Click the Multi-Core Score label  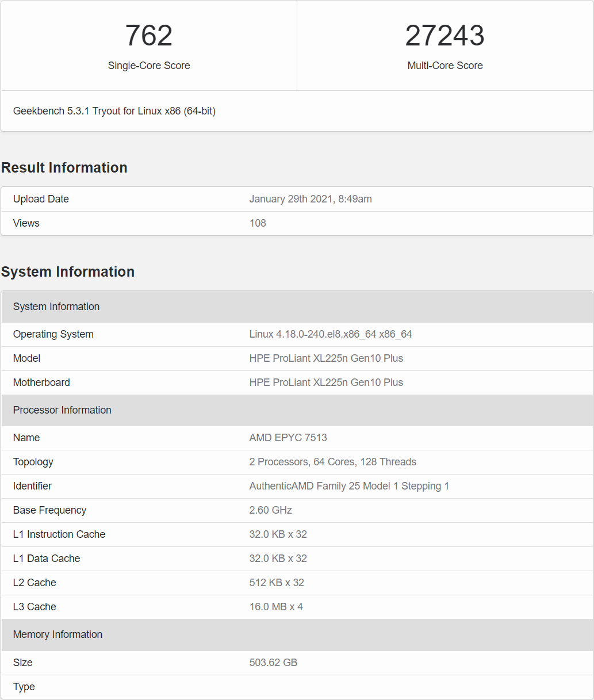tap(444, 66)
